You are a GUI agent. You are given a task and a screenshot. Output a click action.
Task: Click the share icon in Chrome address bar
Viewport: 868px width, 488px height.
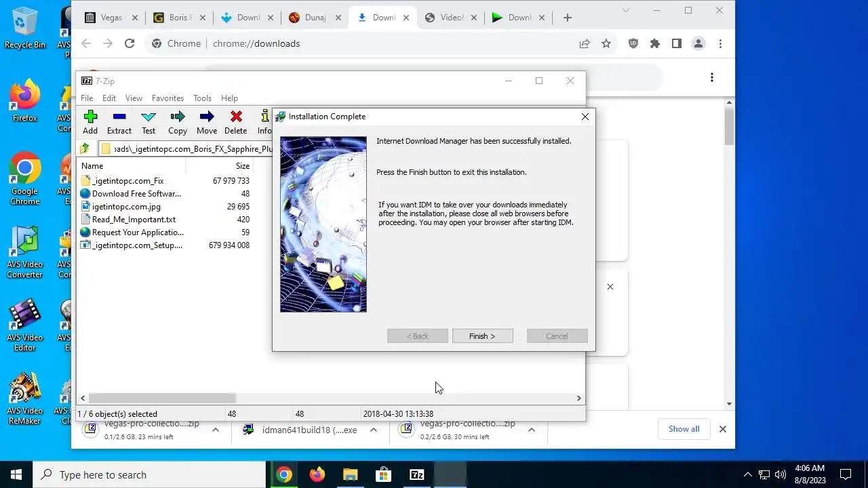pos(585,43)
